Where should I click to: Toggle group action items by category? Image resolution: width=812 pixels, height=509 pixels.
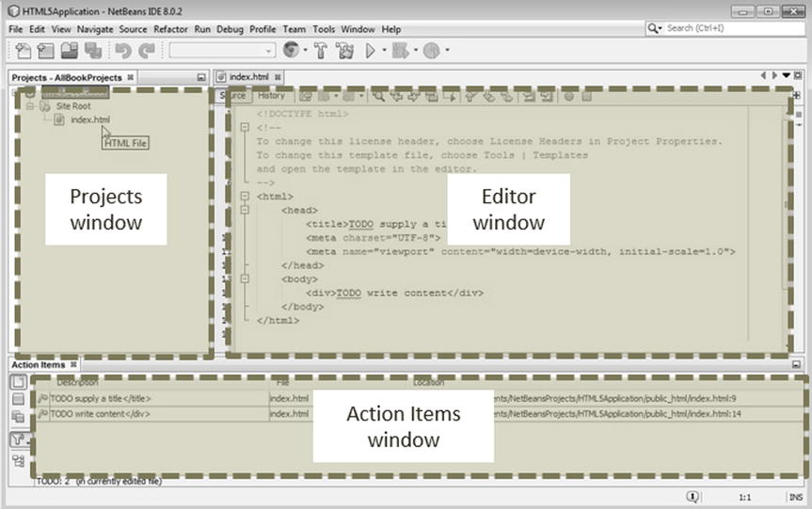coord(18,460)
